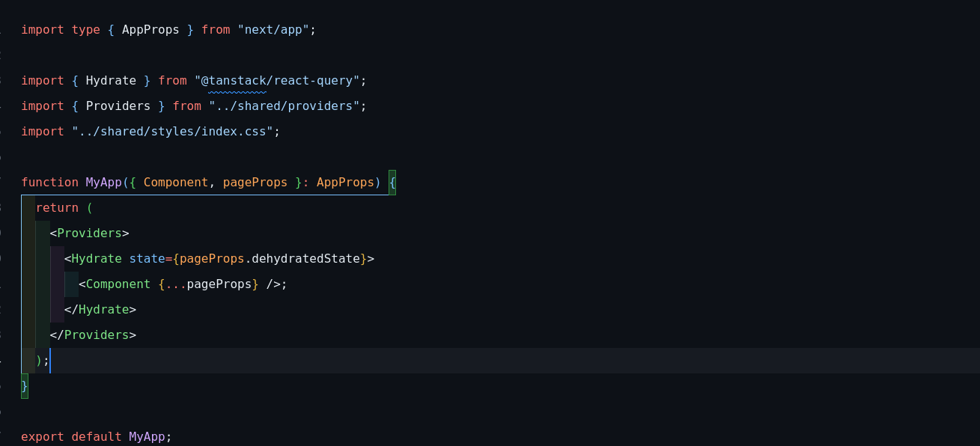
Task: Click AppProps type annotation after the colon
Action: (x=345, y=183)
